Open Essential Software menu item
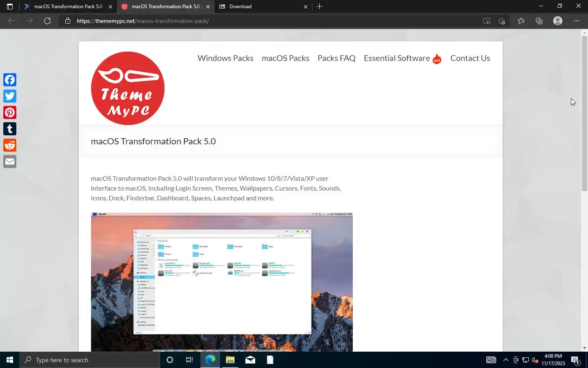 [397, 58]
